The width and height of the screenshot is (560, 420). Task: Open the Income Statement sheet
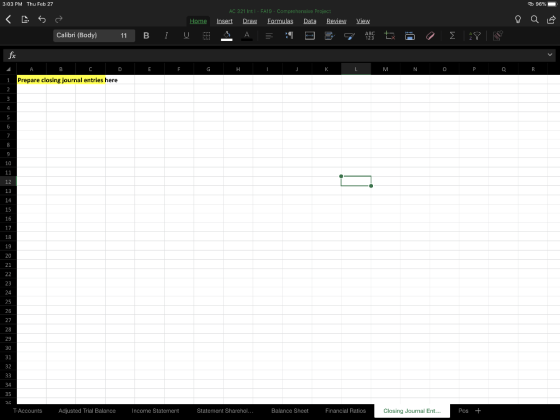click(155, 411)
